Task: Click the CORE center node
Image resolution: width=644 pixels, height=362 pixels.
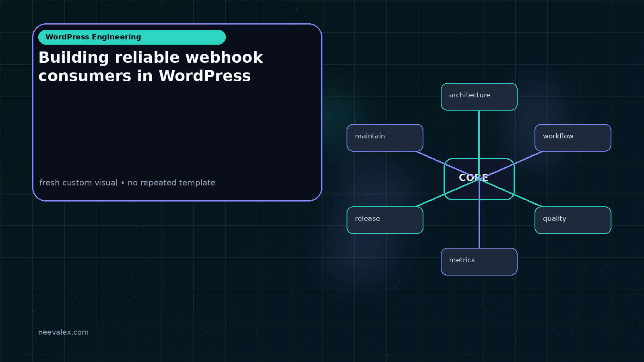Action: (x=479, y=179)
